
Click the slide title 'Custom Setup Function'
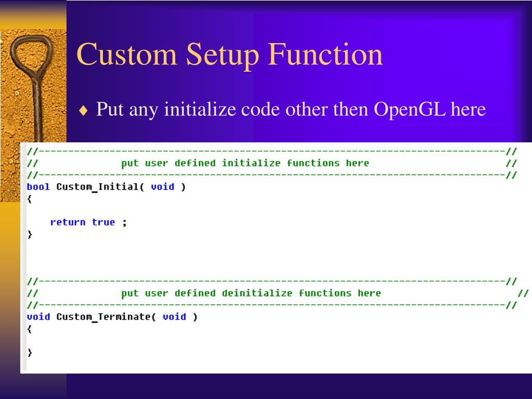230,55
